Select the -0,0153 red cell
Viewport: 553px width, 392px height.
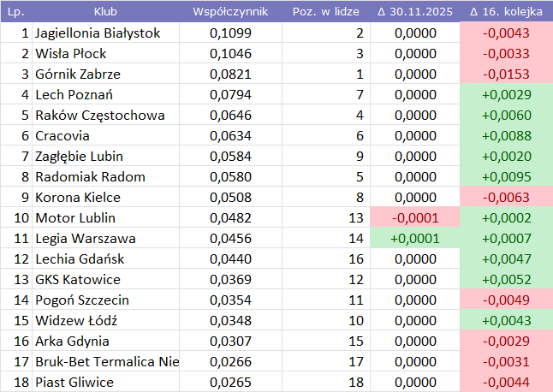(x=506, y=74)
